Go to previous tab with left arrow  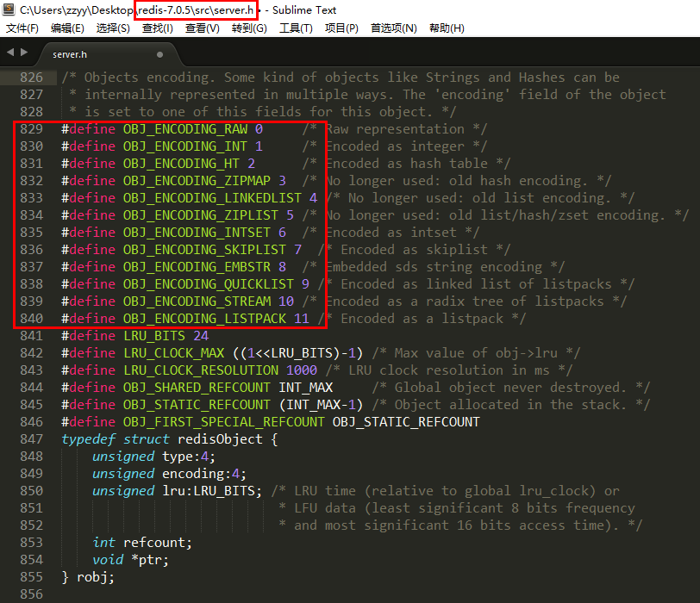pos(10,53)
